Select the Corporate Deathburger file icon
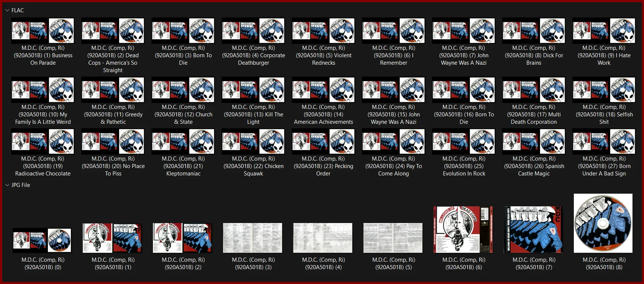Image resolution: width=644 pixels, height=284 pixels. pyautogui.click(x=253, y=30)
